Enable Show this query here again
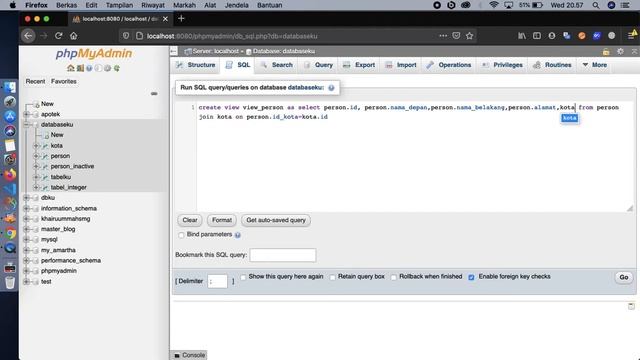Viewport: 640px width, 360px height. pyautogui.click(x=243, y=277)
